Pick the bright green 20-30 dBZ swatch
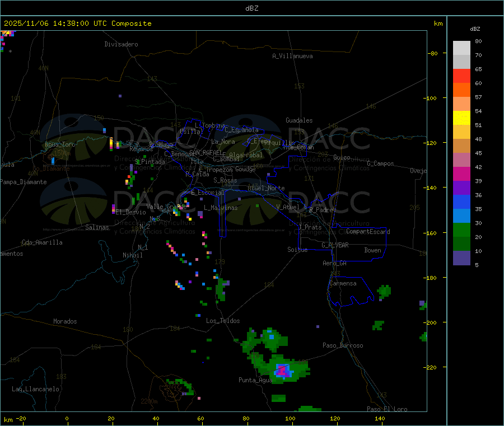 [461, 230]
